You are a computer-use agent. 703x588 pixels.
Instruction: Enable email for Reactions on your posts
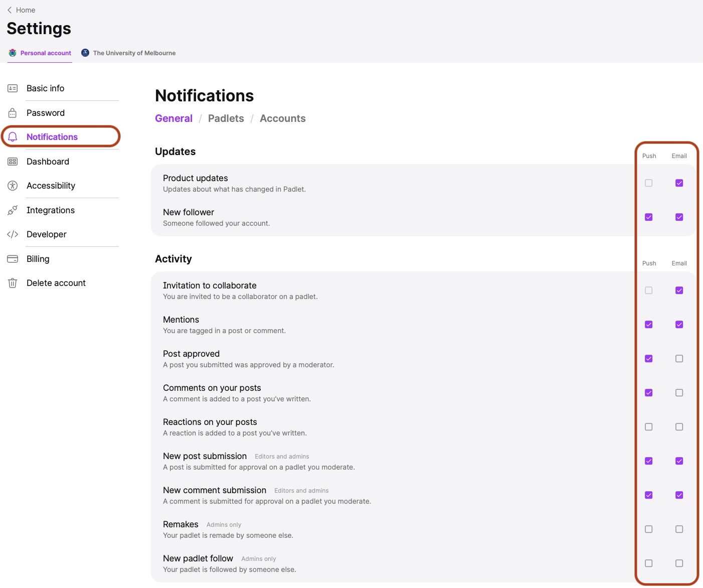[679, 427]
